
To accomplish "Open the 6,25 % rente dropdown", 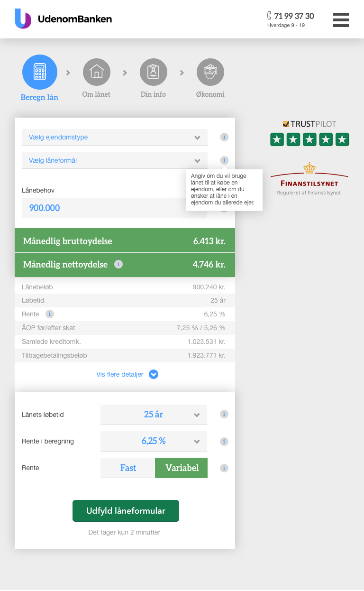I will (x=154, y=441).
